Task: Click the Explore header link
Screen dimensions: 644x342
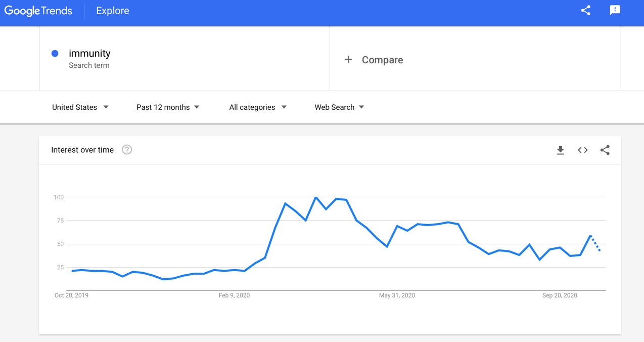Action: (x=112, y=11)
